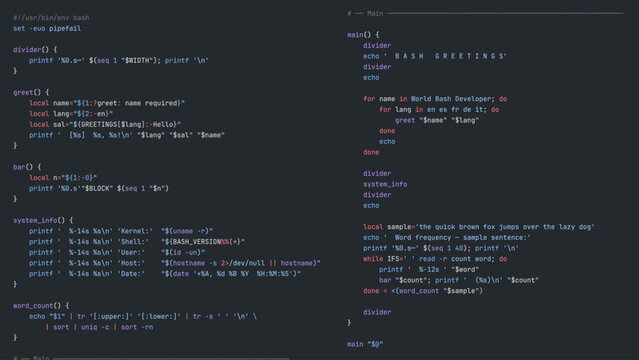
Task: Click the echo line with 'B A S H G R E E T I N G S'
Action: pos(434,56)
